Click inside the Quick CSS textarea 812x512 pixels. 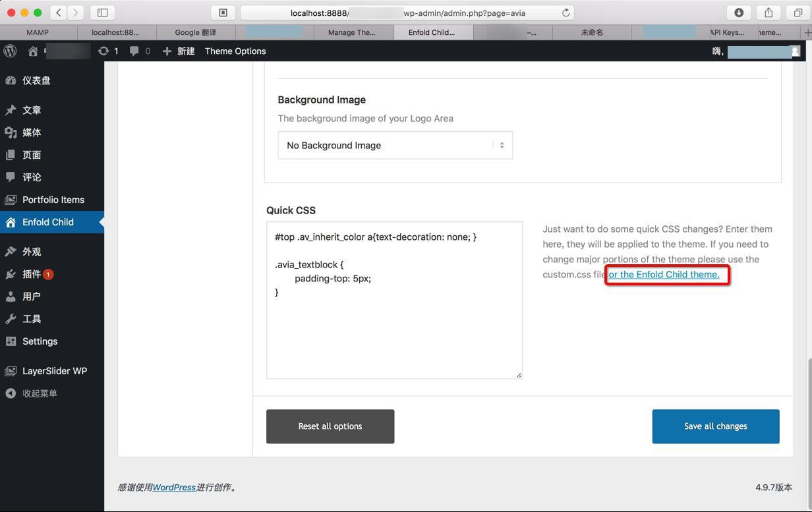(x=394, y=300)
